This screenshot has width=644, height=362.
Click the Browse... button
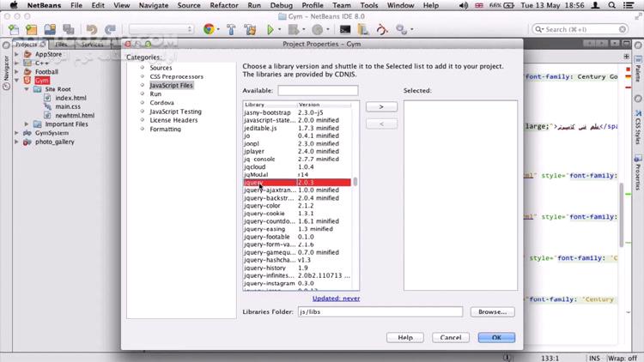click(493, 312)
